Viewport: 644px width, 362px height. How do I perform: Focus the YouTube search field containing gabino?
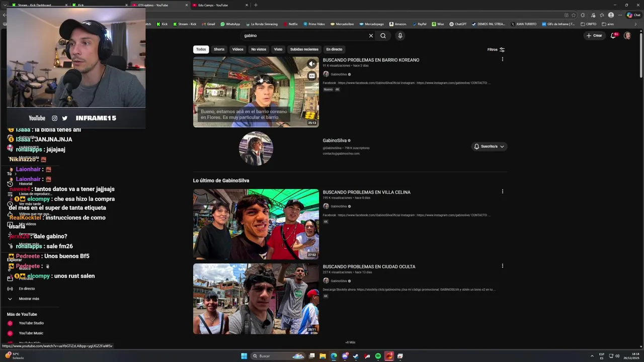coord(304,36)
